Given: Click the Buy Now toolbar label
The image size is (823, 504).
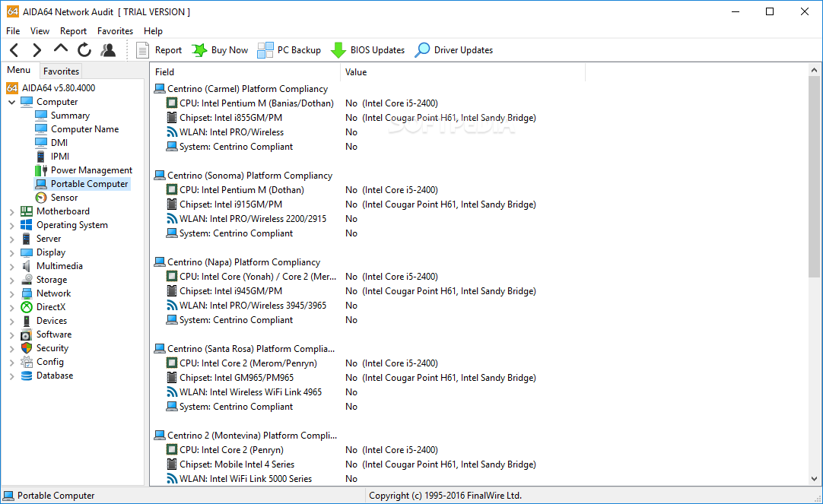Looking at the screenshot, I should 230,50.
